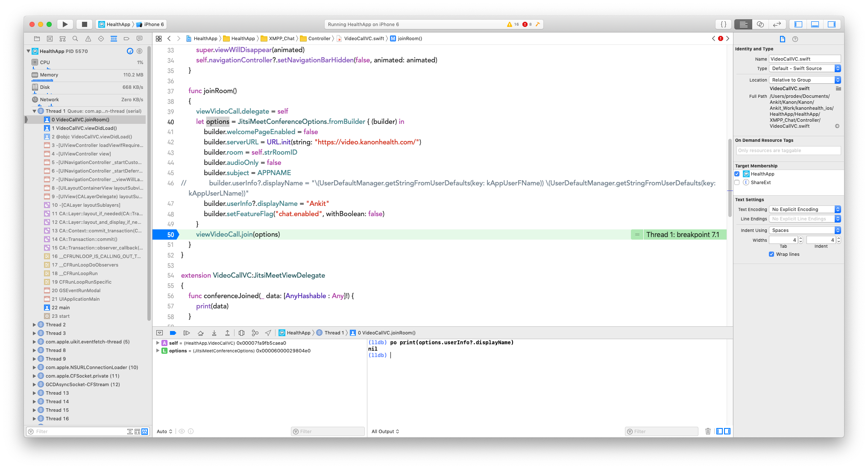Step over the current line
The width and height of the screenshot is (868, 469).
tap(200, 333)
